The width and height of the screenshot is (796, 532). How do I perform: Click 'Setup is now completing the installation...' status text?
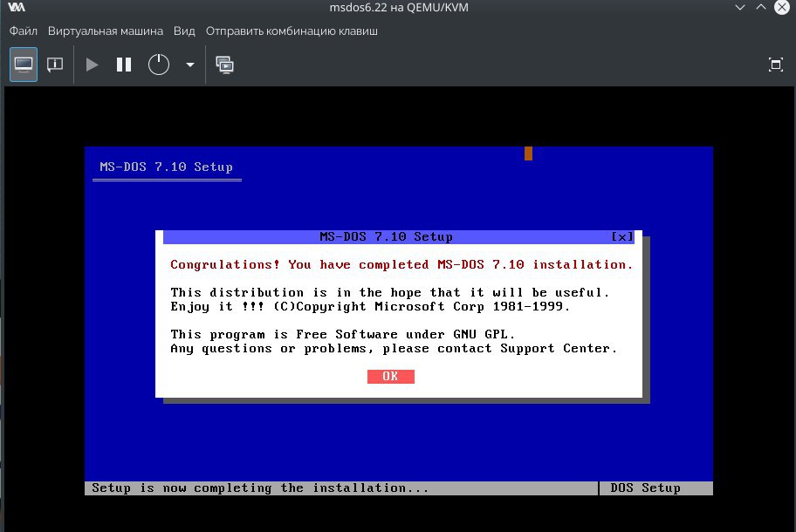click(260, 488)
